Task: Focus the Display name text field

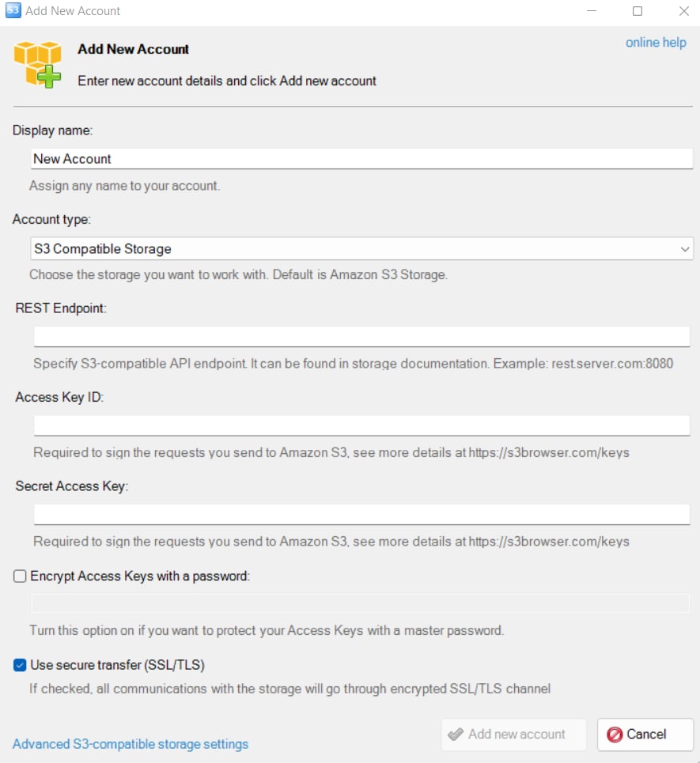Action: tap(361, 159)
